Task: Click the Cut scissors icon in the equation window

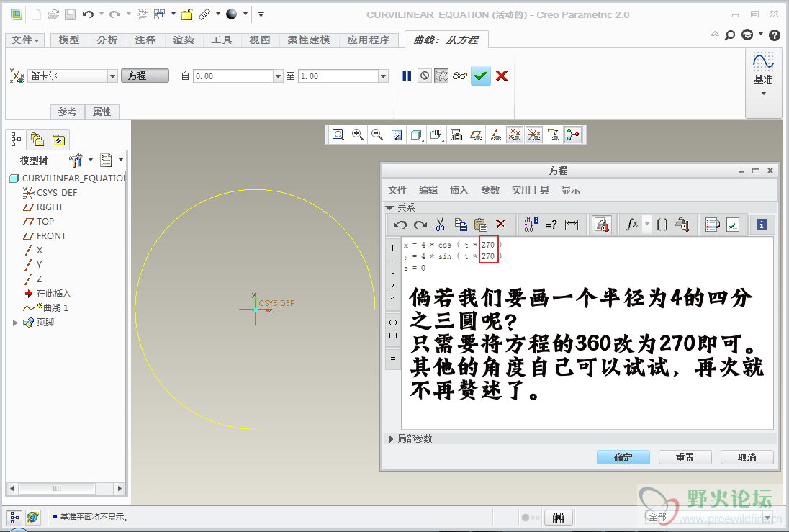Action: point(441,225)
